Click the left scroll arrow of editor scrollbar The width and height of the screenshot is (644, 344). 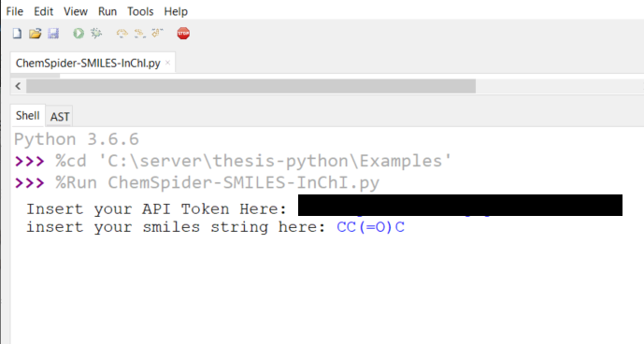coord(18,86)
